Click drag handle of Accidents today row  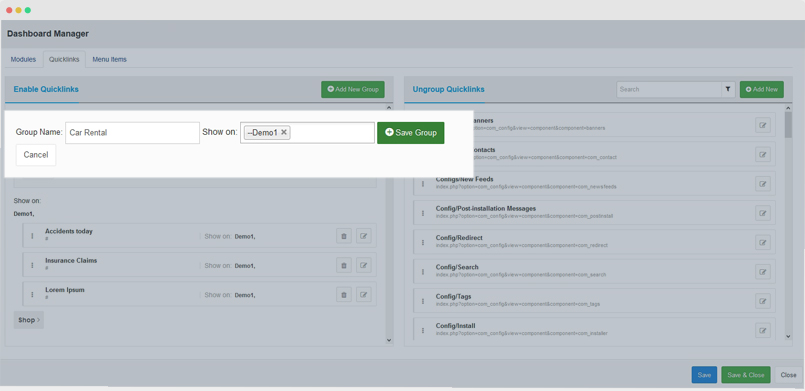tap(32, 236)
